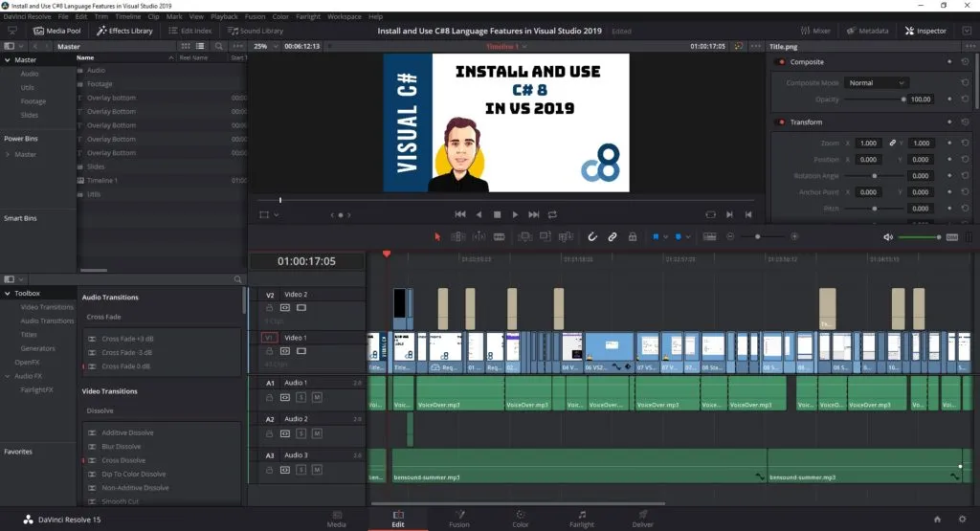The height and width of the screenshot is (531, 980).
Task: Open the File menu
Action: pyautogui.click(x=63, y=17)
